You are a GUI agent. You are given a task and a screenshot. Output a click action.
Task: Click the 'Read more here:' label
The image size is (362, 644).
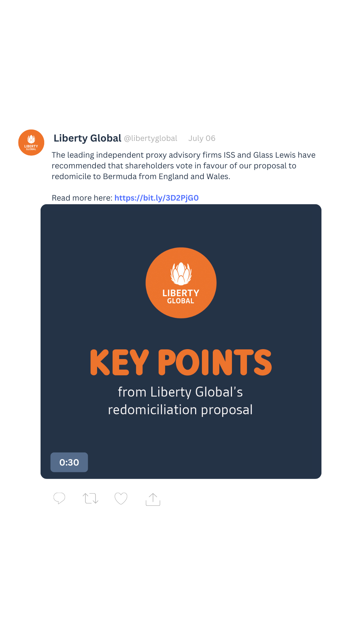[x=82, y=198]
